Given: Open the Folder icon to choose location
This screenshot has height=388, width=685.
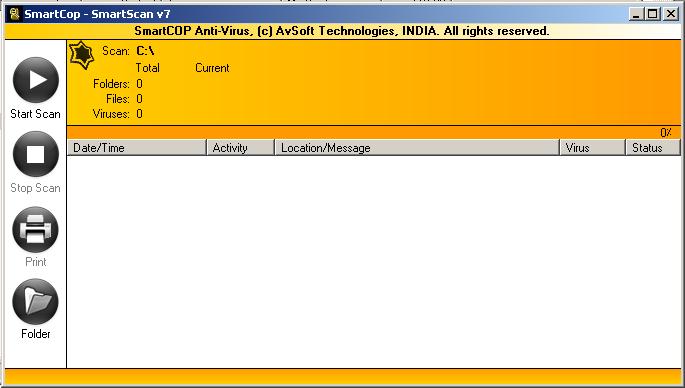Looking at the screenshot, I should (35, 301).
